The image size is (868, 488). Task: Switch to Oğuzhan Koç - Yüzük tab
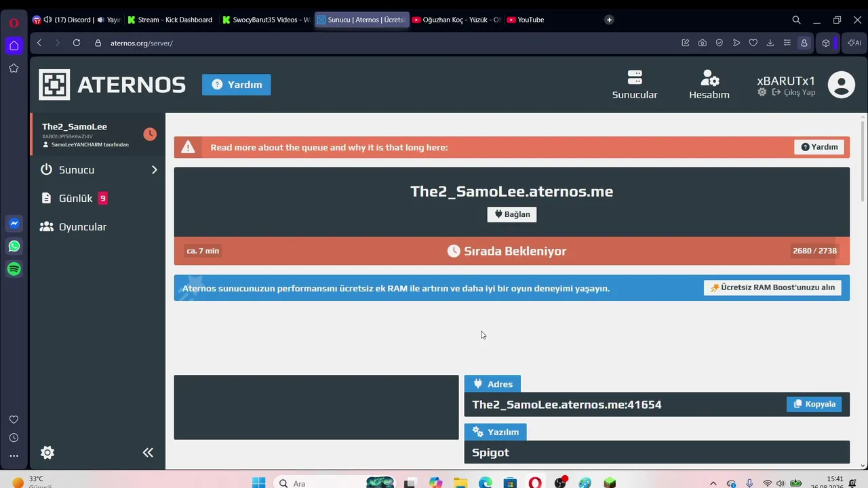(456, 20)
